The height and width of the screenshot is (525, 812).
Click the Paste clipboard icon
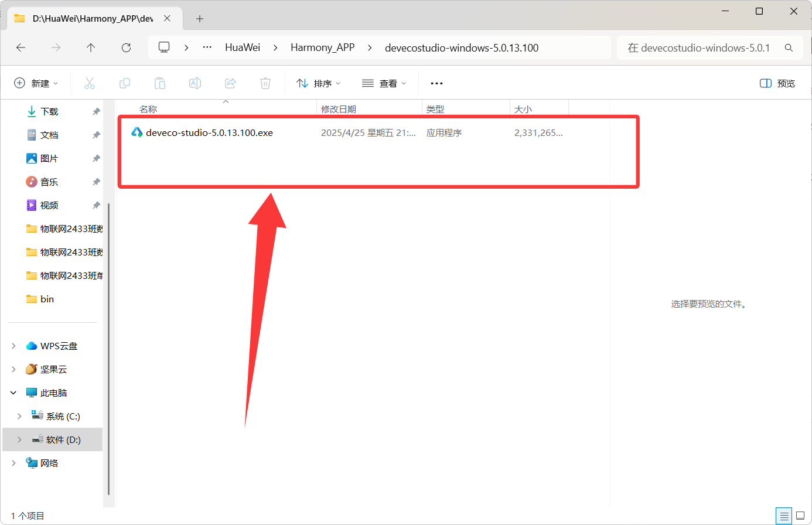point(160,83)
